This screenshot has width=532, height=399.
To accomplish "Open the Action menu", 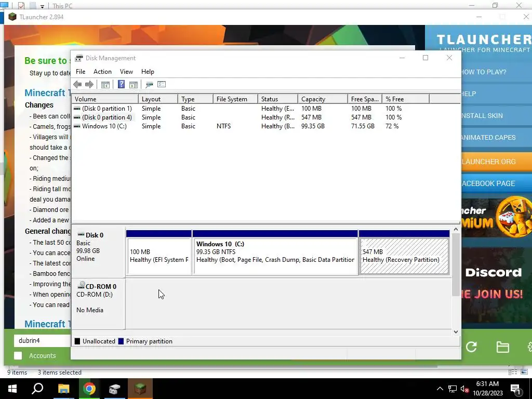I will (x=102, y=72).
